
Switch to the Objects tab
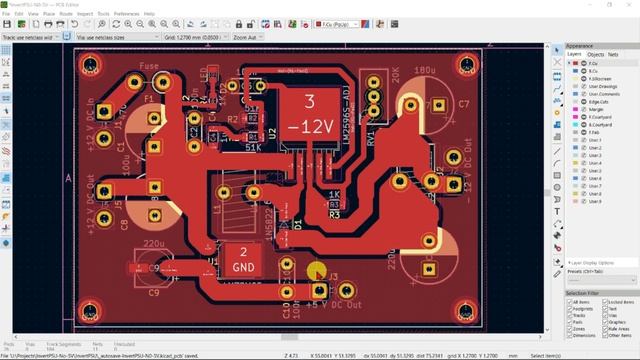(x=596, y=54)
